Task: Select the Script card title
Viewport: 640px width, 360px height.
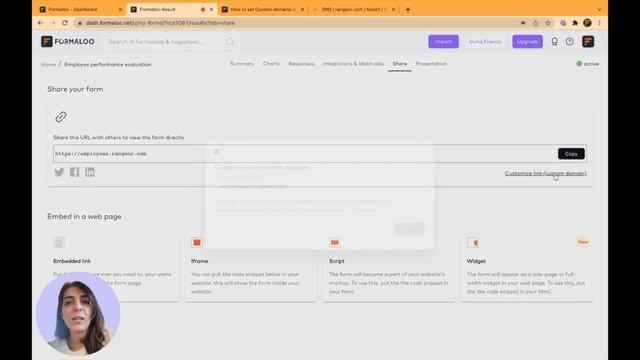Action: point(337,261)
